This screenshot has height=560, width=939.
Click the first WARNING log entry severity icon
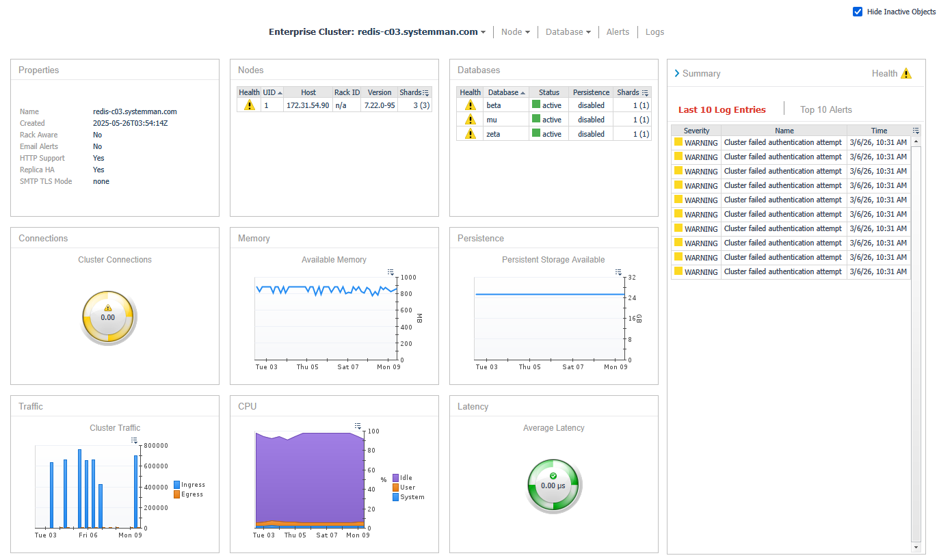coord(678,142)
